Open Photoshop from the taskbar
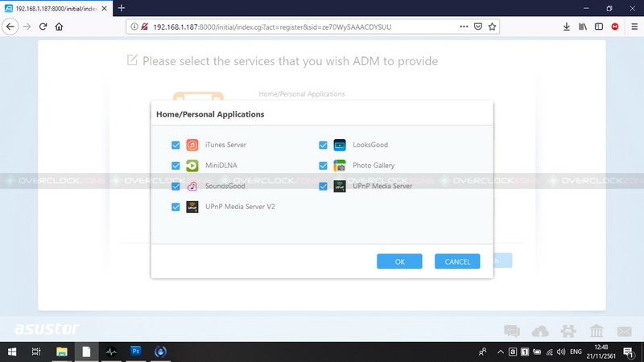This screenshot has width=644, height=362. [x=135, y=352]
